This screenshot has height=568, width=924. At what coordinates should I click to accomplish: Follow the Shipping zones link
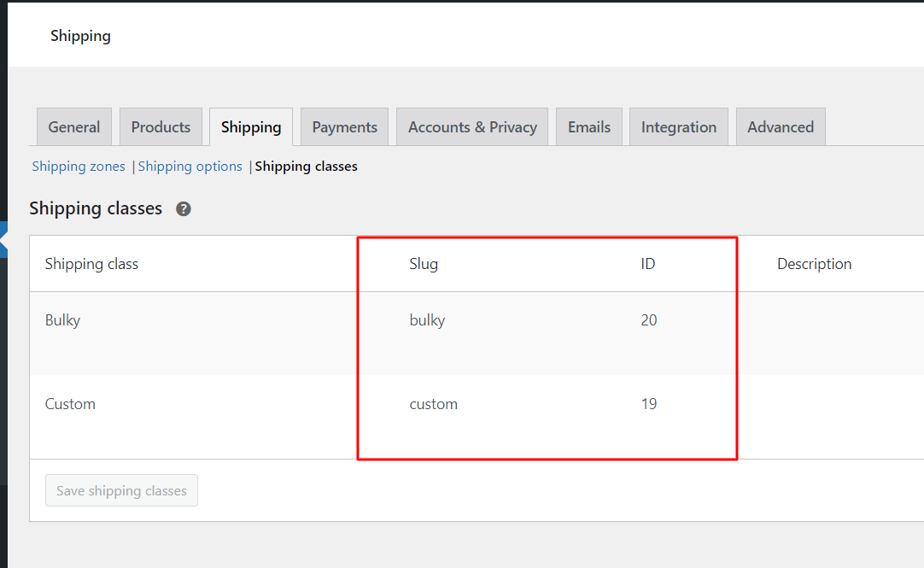[79, 167]
